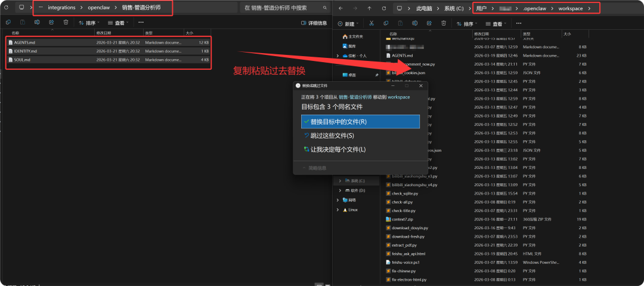Choose 替换目标中的文件(R)
The width and height of the screenshot is (644, 286).
click(x=360, y=122)
